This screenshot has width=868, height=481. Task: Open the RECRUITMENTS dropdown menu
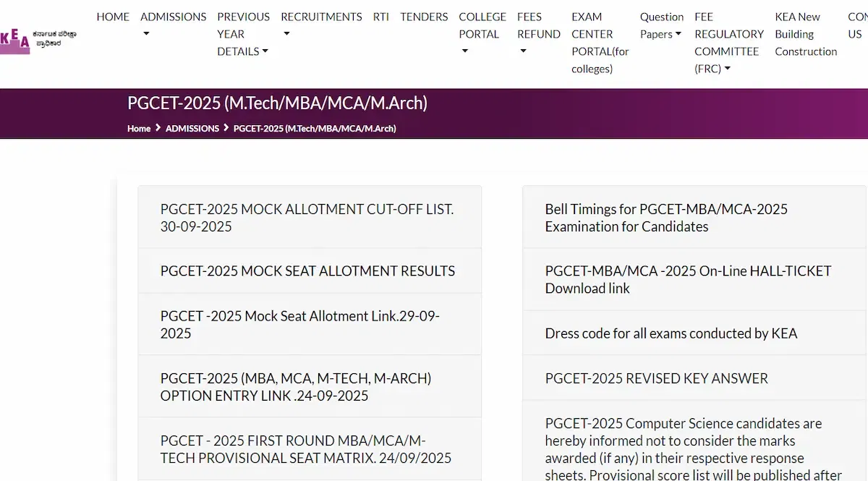click(321, 25)
